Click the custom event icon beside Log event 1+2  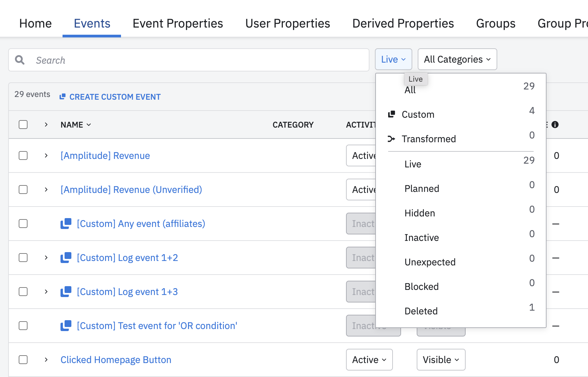click(66, 258)
